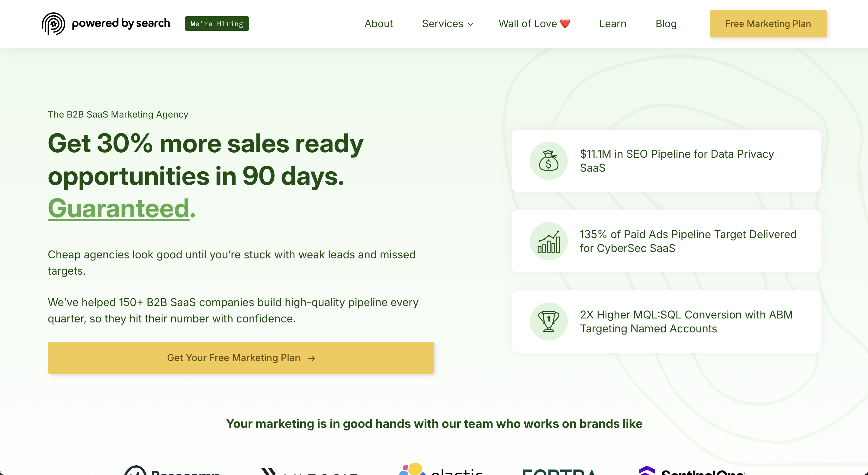Click the SentinelOne purple logo
Image resolution: width=868 pixels, height=475 pixels.
(x=691, y=470)
